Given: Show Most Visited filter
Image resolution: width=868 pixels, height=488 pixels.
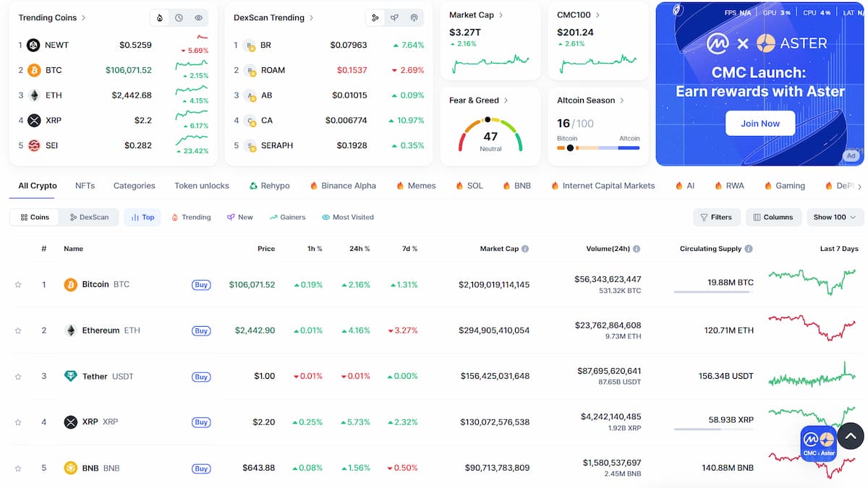Looking at the screenshot, I should (x=348, y=217).
